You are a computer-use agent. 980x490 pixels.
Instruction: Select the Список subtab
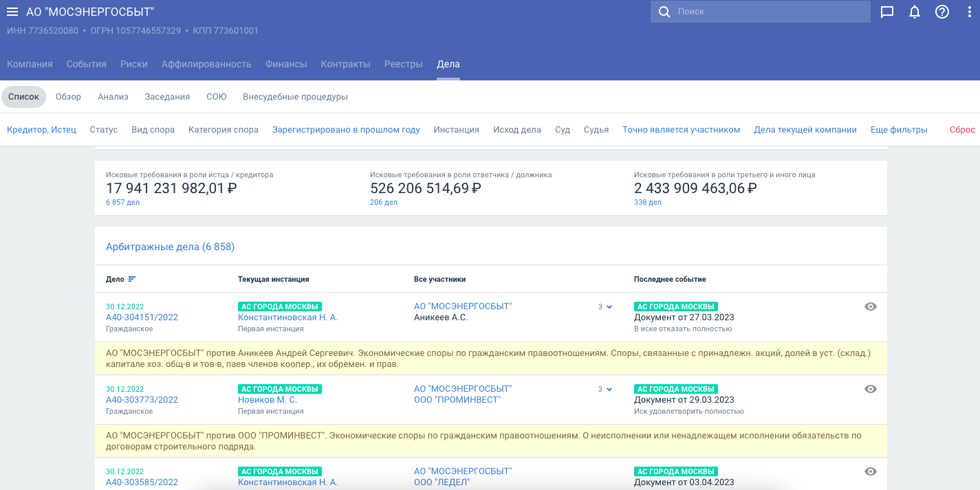tap(23, 97)
